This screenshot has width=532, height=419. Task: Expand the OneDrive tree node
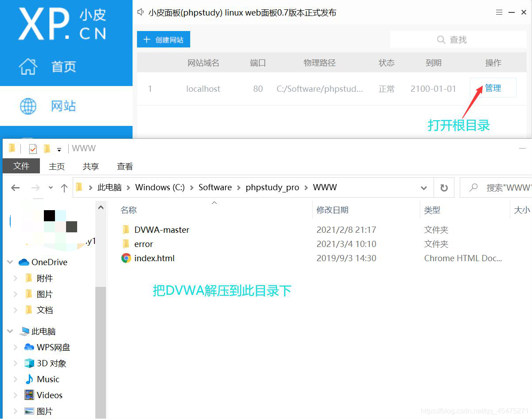(10, 262)
